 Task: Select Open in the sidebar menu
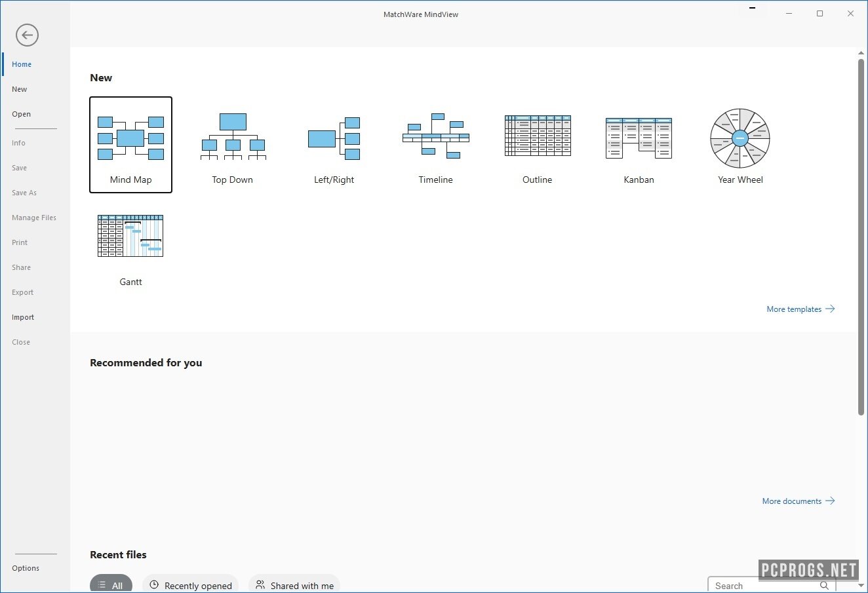(x=22, y=114)
